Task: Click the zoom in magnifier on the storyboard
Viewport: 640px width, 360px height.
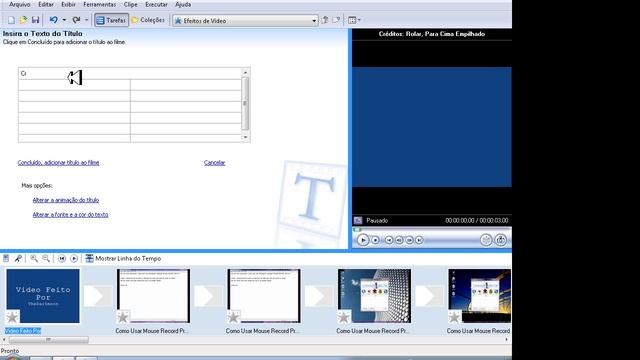Action: tap(34, 258)
